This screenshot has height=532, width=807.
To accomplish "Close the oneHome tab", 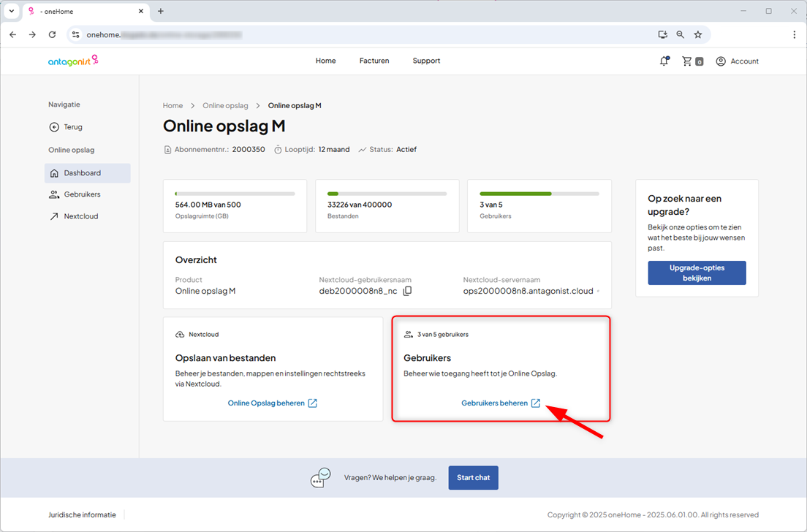I will pyautogui.click(x=141, y=11).
